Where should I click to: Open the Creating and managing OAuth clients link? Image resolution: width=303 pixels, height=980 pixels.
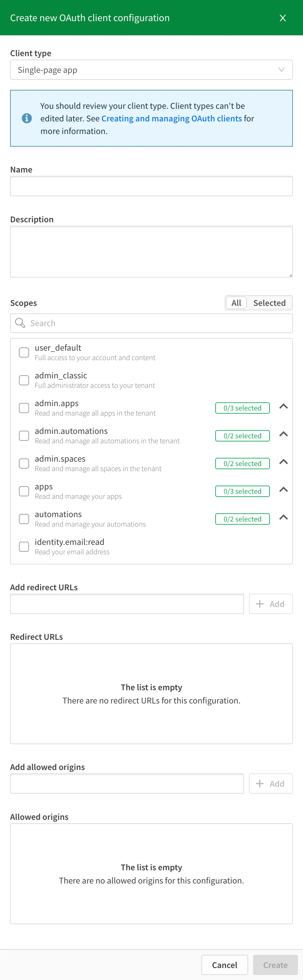click(x=171, y=118)
